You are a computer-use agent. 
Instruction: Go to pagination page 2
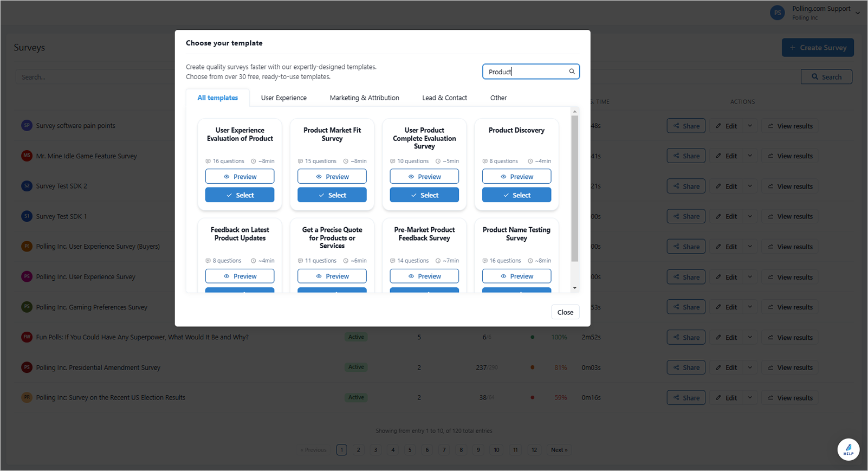click(x=359, y=450)
